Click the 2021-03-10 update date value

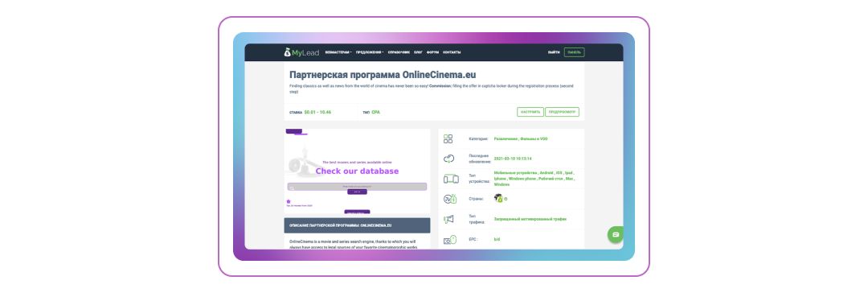coord(513,159)
